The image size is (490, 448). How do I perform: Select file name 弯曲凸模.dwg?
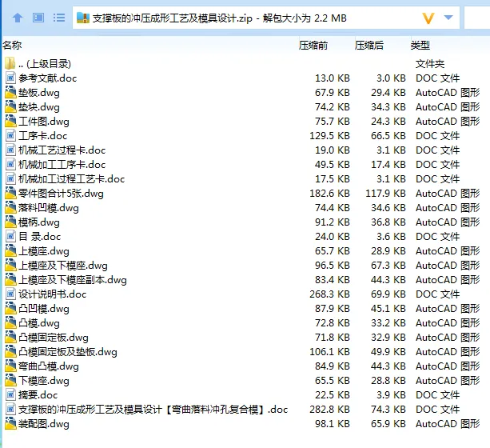[49, 366]
